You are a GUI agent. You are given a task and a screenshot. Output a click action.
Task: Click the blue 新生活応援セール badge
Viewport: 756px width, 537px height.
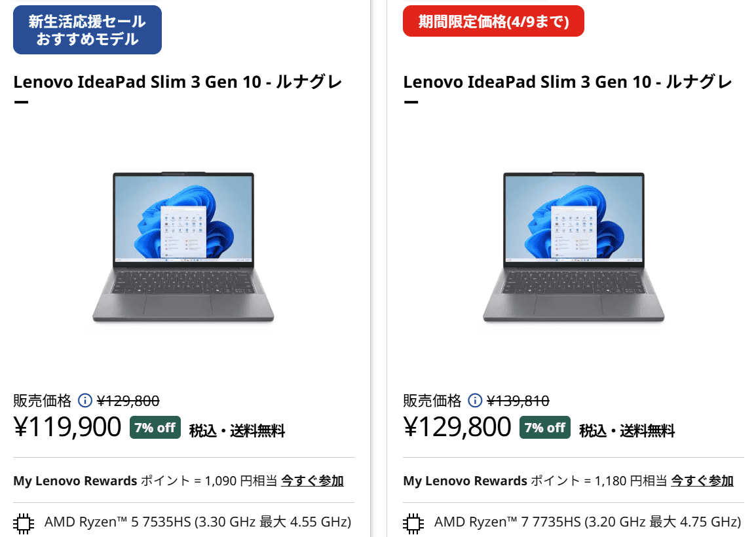[87, 29]
